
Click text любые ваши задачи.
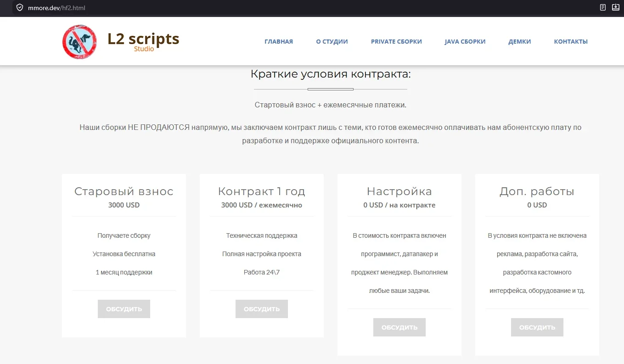click(x=399, y=291)
